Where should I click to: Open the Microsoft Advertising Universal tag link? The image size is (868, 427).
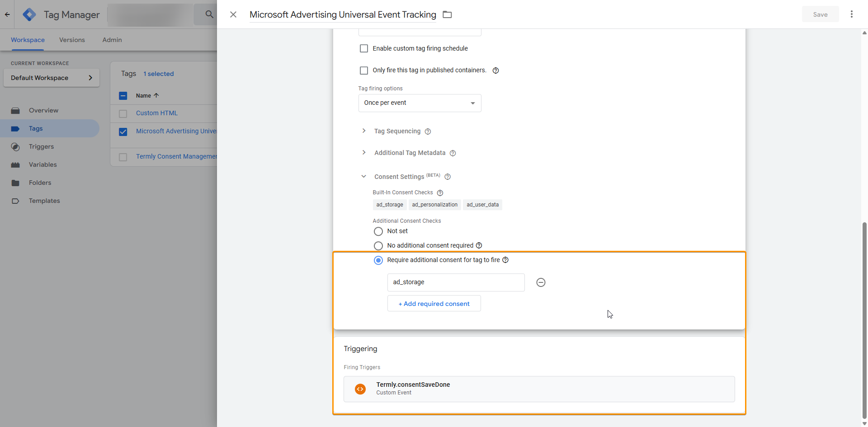pos(176,131)
